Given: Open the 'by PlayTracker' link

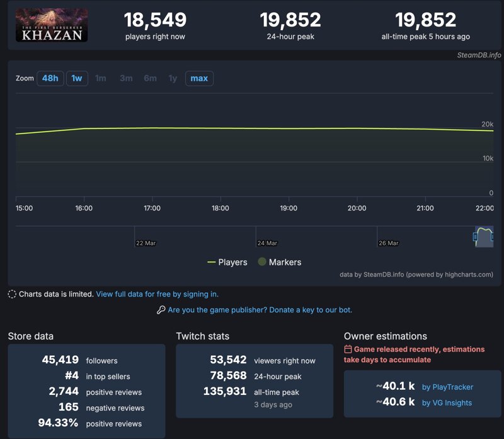Looking at the screenshot, I should [447, 387].
